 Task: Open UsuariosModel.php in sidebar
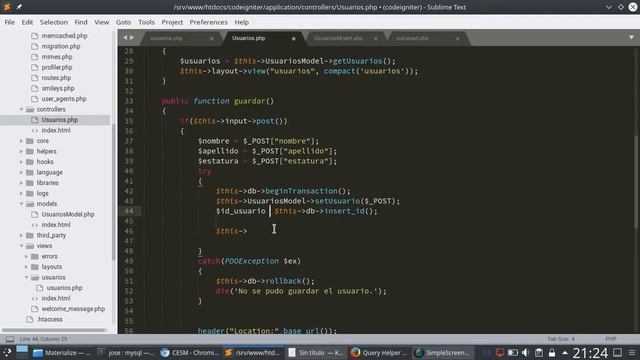point(68,214)
